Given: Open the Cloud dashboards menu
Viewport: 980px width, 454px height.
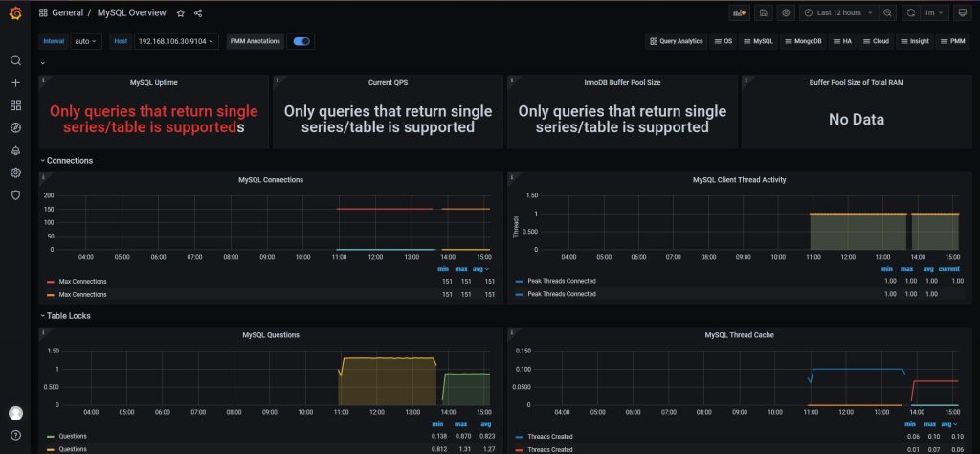Looking at the screenshot, I should point(876,41).
